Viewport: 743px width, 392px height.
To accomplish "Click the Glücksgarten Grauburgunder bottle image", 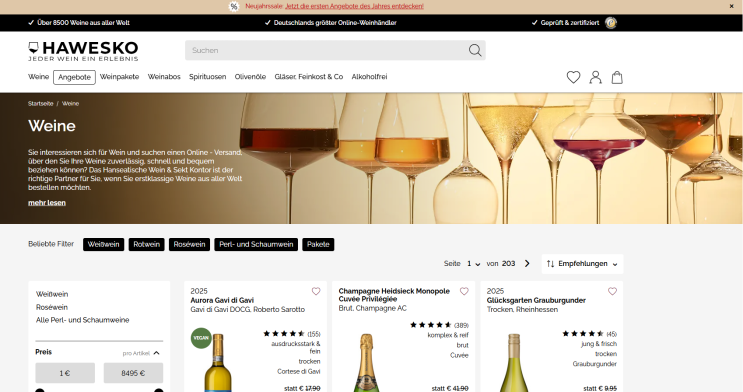I will point(514,363).
